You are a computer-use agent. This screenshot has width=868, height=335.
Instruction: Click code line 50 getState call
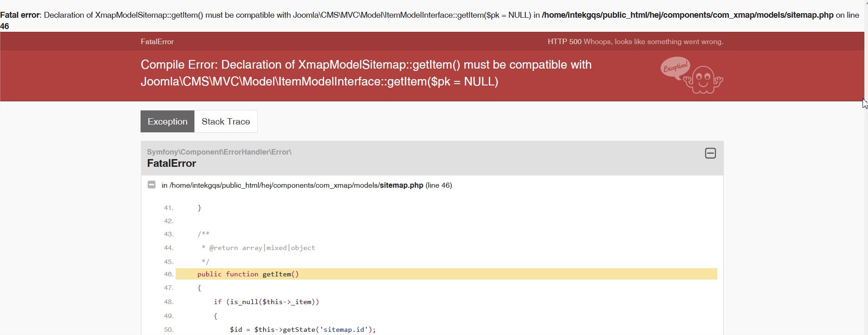coord(303,330)
